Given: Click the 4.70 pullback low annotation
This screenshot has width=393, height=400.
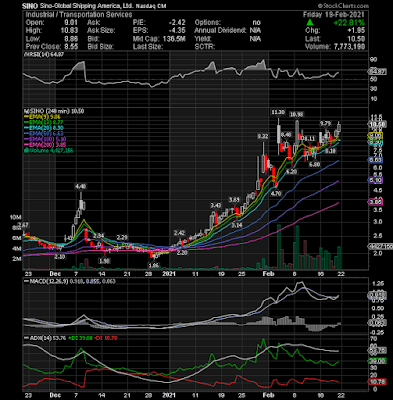Looking at the screenshot, I should click(x=277, y=193).
